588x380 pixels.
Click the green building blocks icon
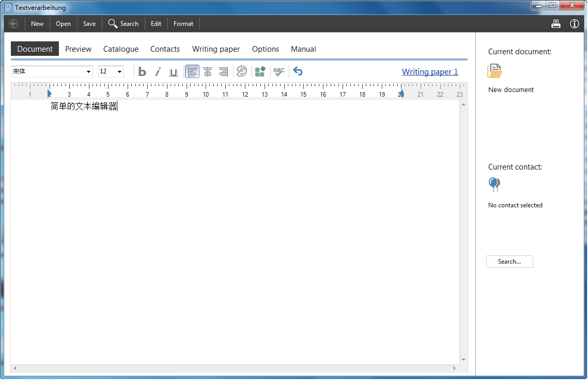(260, 71)
